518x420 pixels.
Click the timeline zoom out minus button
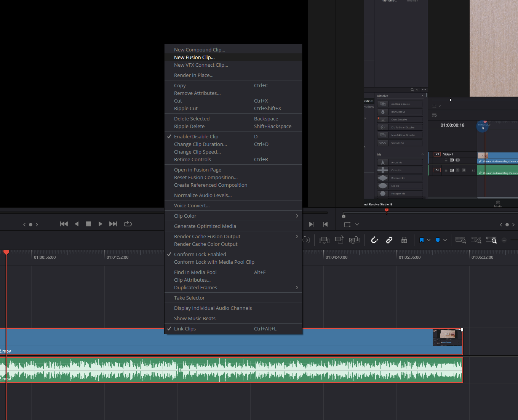pos(504,240)
